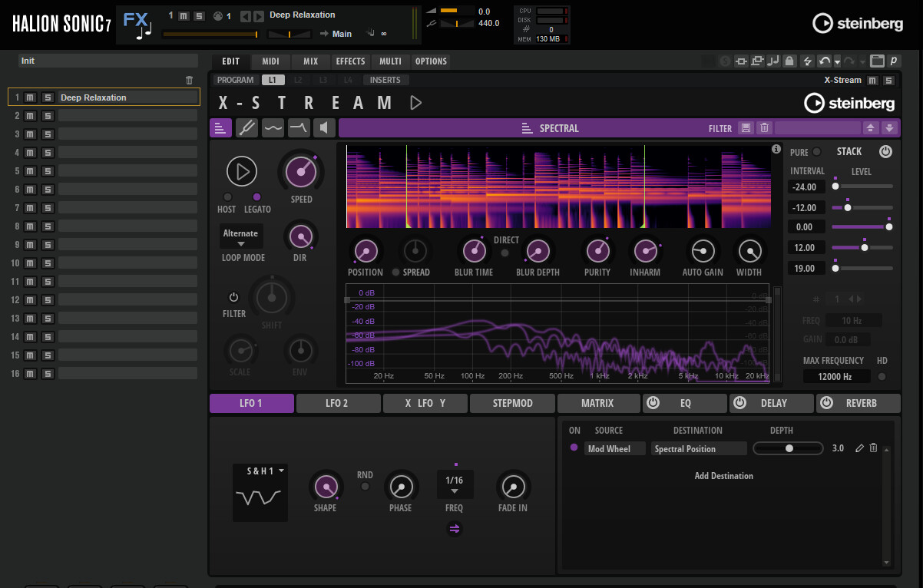Viewport: 923px width, 588px height.
Task: Open the STEPMOD tab
Action: coord(512,403)
